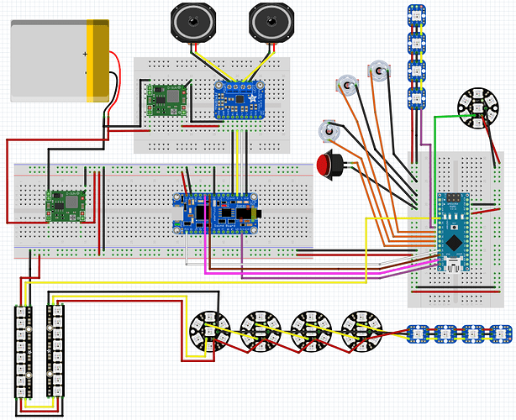Select the fourth NeoPixel jewel in bottom row
This screenshot has width=516, height=420.
pyautogui.click(x=361, y=331)
